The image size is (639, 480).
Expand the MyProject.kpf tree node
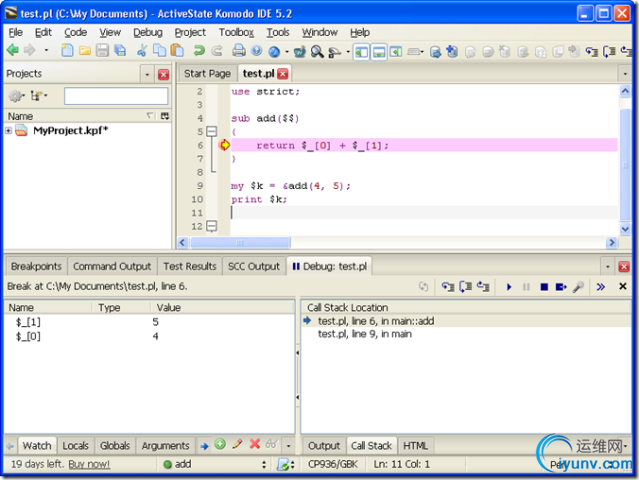coord(8,130)
